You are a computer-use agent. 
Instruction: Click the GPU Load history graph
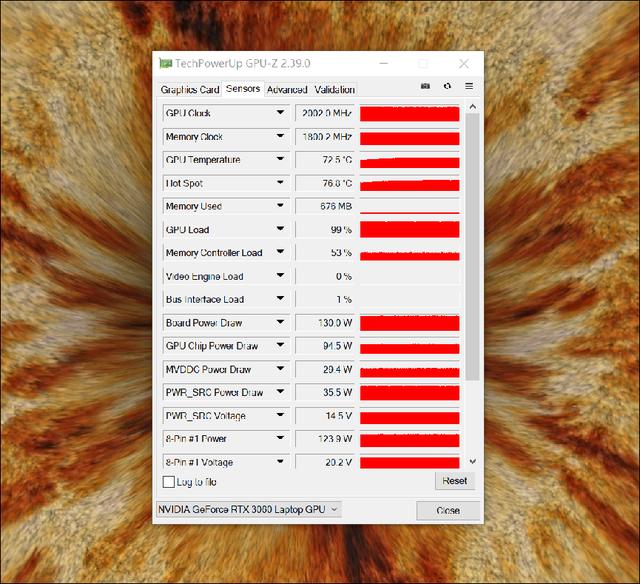pyautogui.click(x=409, y=229)
